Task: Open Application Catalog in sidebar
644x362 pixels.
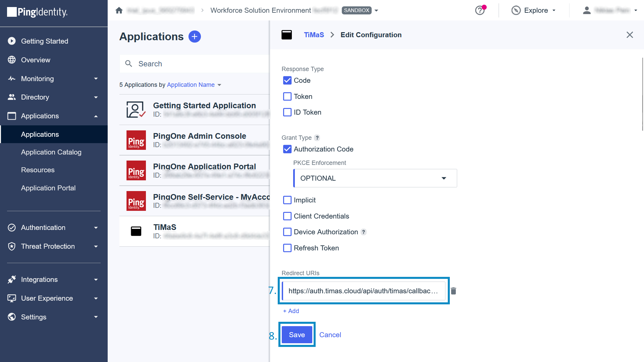Action: pos(51,152)
